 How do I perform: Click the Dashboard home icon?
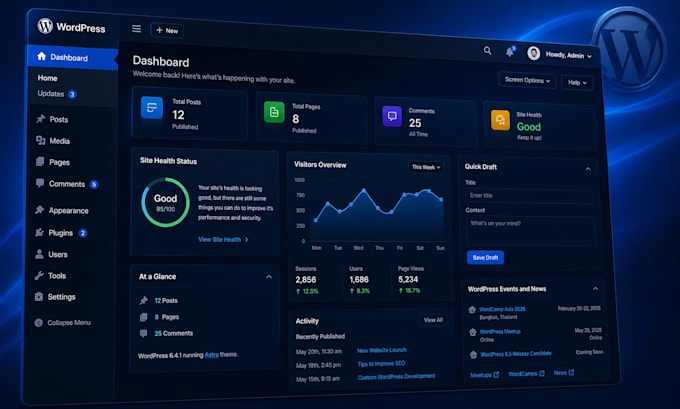pyautogui.click(x=42, y=56)
